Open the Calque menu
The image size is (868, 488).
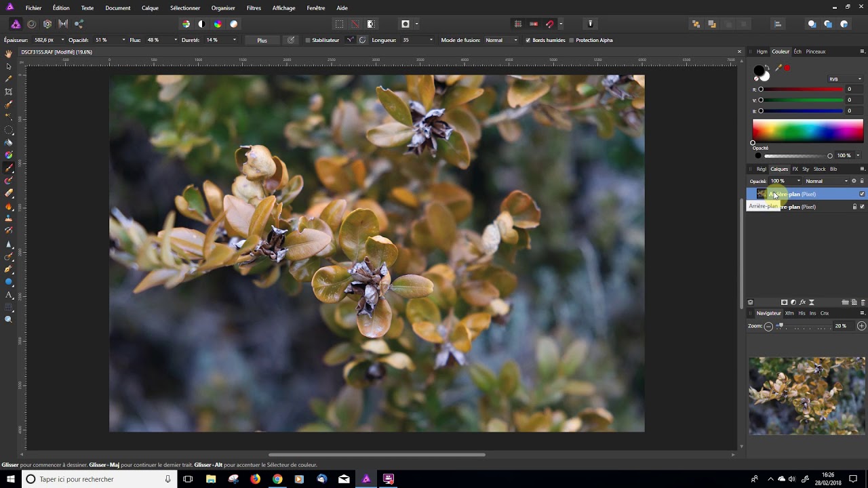[150, 8]
